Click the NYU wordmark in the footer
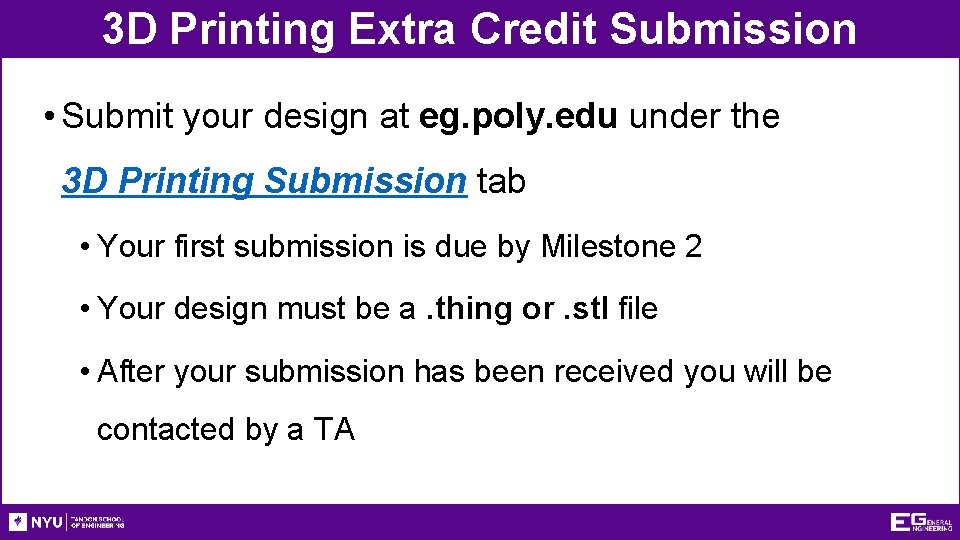Viewport: 960px width, 540px height. (46, 522)
